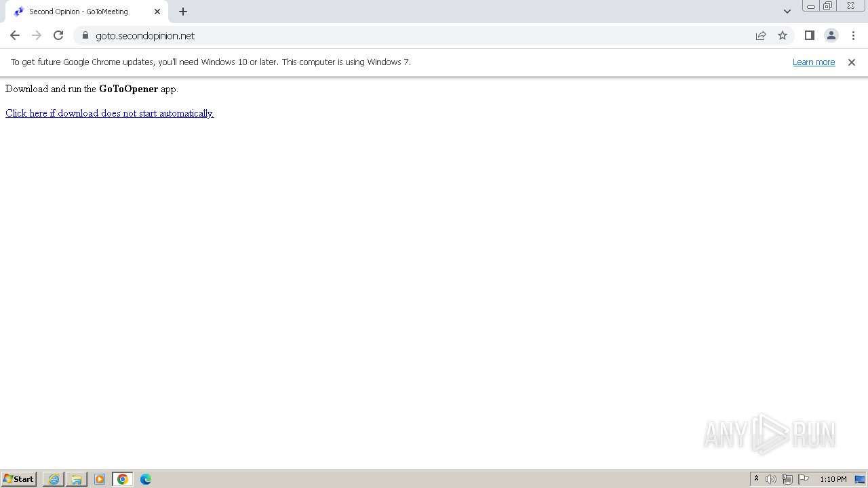This screenshot has width=868, height=488.
Task: Share this page icon
Action: [x=761, y=35]
